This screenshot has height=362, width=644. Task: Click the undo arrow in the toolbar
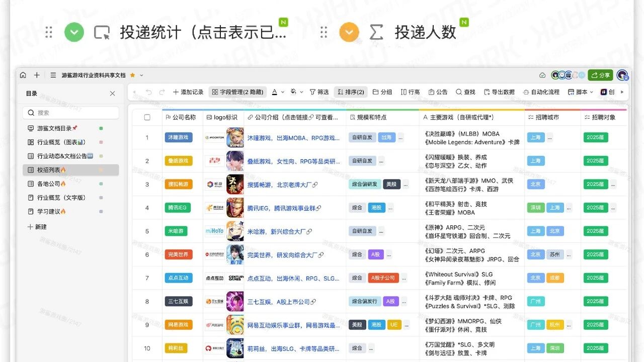tap(148, 92)
